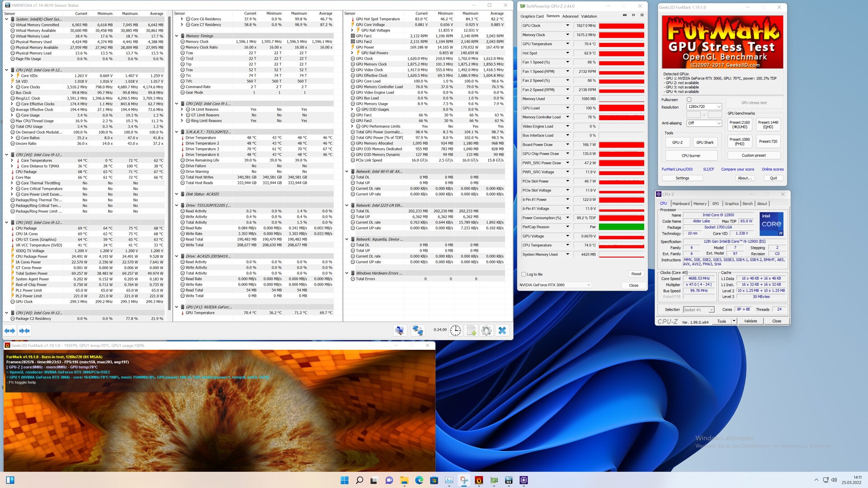
Task: Toggle the FurMark Fullscreen checkbox
Action: (x=689, y=99)
